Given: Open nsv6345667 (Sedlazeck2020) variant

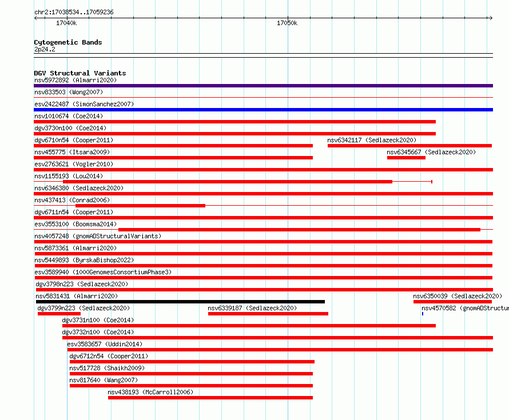Looking at the screenshot, I should pyautogui.click(x=431, y=152).
